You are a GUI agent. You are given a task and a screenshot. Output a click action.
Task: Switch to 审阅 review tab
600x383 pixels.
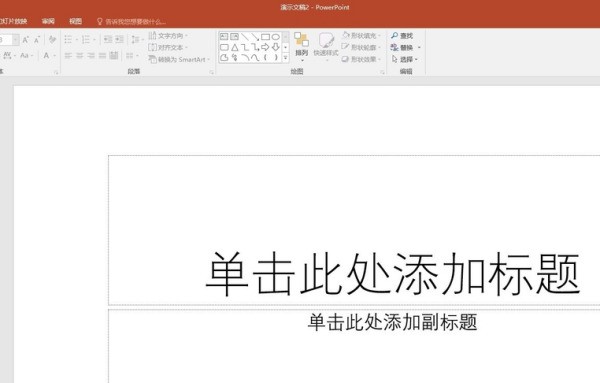[x=48, y=21]
